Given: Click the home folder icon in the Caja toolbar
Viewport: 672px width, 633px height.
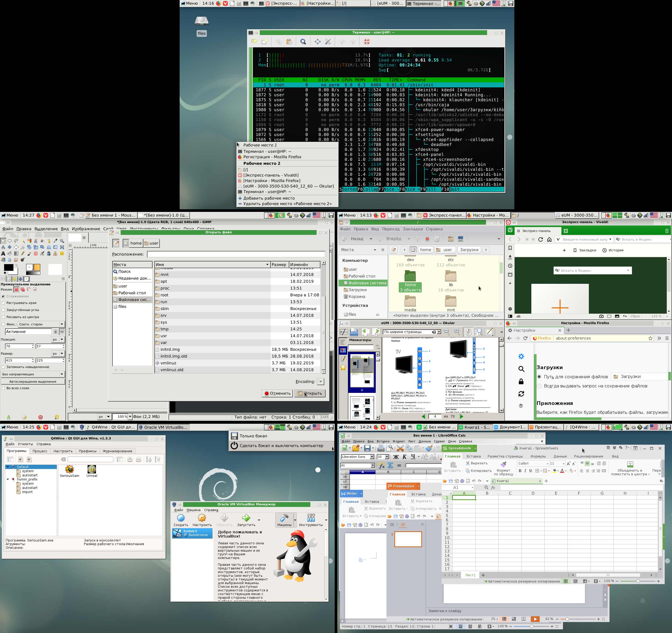Looking at the screenshot, I should pyautogui.click(x=451, y=239).
